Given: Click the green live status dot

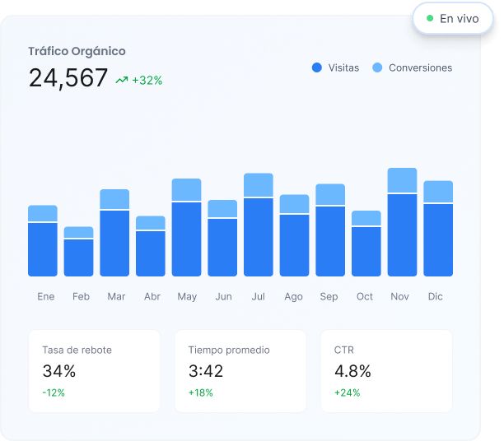Looking at the screenshot, I should (x=430, y=18).
